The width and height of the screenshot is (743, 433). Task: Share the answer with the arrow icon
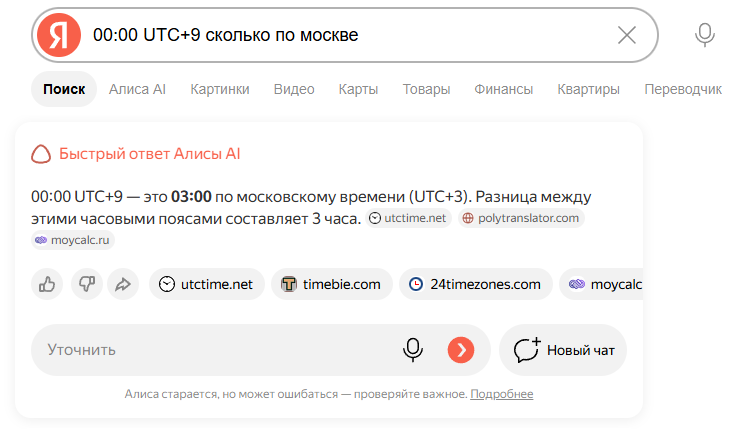point(123,284)
